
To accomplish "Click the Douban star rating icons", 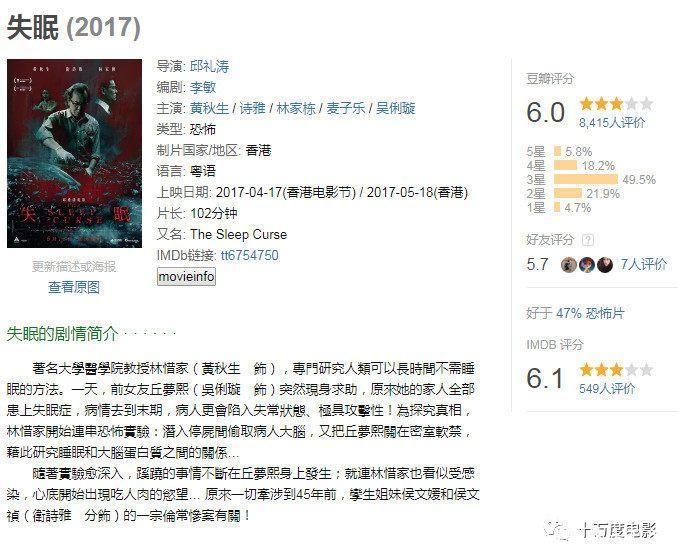I will (x=616, y=104).
